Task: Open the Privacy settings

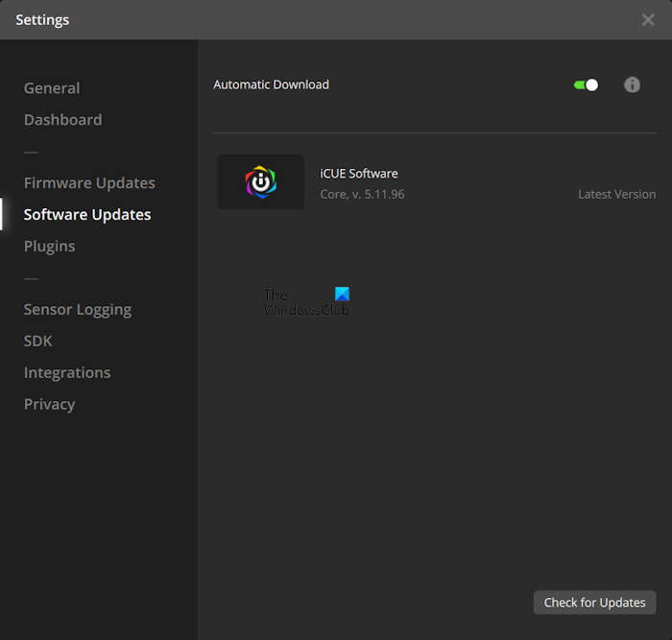Action: tap(49, 405)
